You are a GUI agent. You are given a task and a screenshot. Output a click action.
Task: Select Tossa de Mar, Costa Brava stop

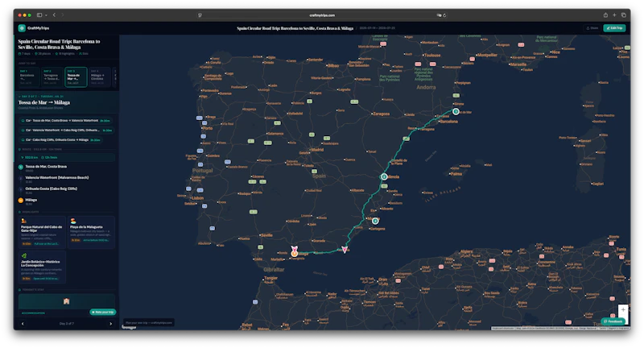tap(46, 167)
